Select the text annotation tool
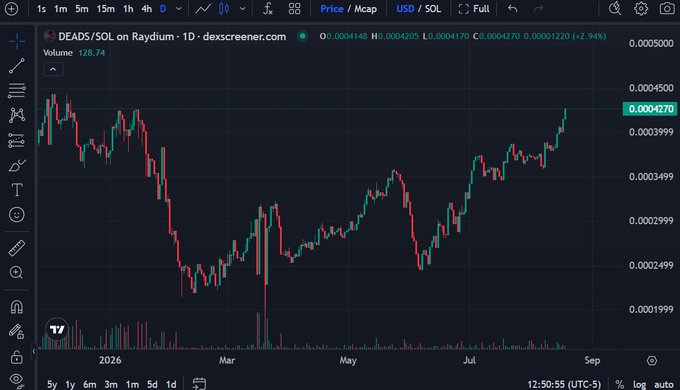The width and height of the screenshot is (680, 390). [x=17, y=190]
